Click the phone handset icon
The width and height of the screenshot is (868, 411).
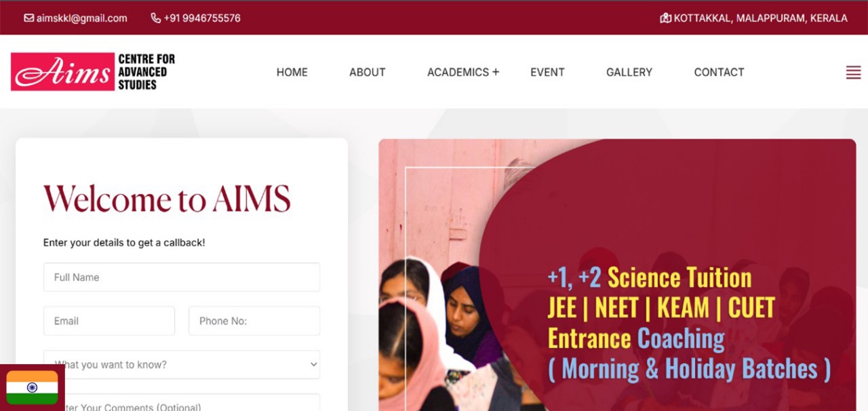(156, 18)
